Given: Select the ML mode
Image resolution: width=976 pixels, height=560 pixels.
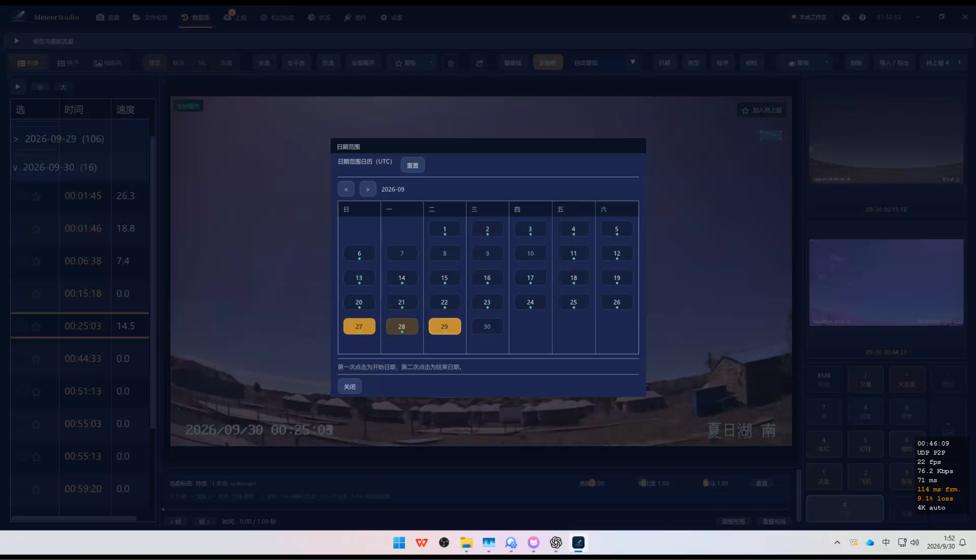Looking at the screenshot, I should pos(203,63).
